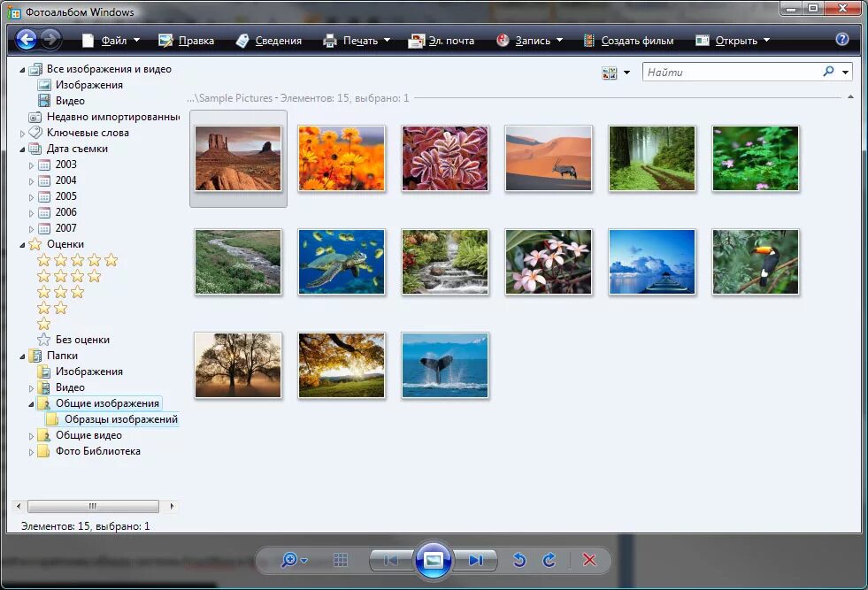Click the sidebar horizontal scrollbar thumb
The image size is (868, 590).
[93, 506]
